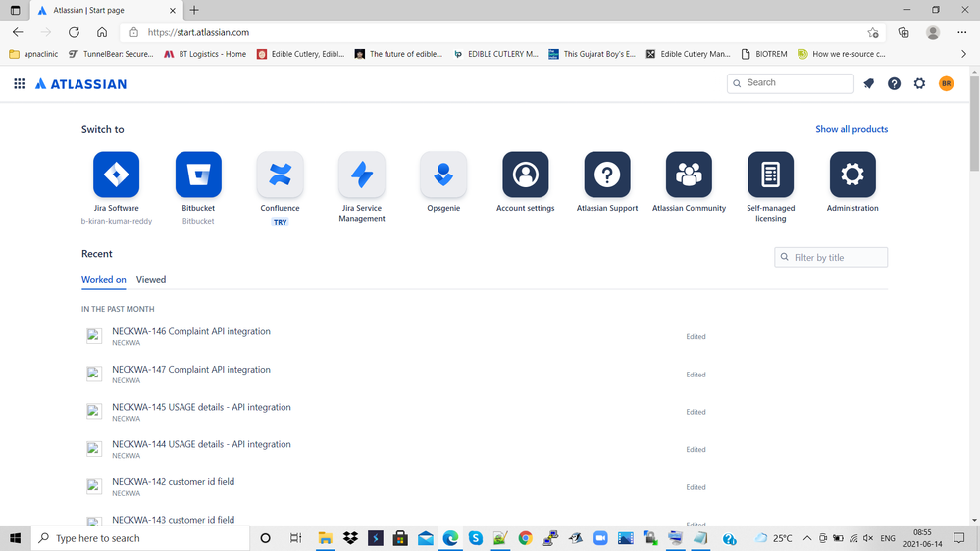Open BT Logistics - Home bookmark
This screenshot has width=980, height=551.
tap(205, 54)
